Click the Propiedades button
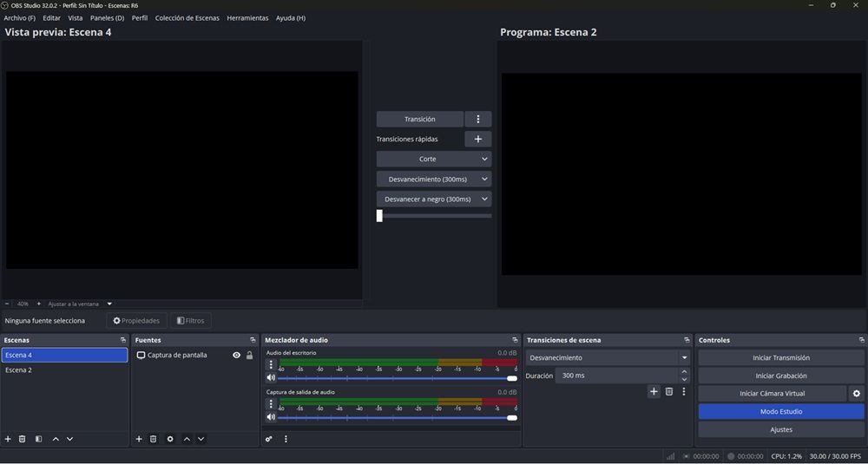 coord(136,321)
